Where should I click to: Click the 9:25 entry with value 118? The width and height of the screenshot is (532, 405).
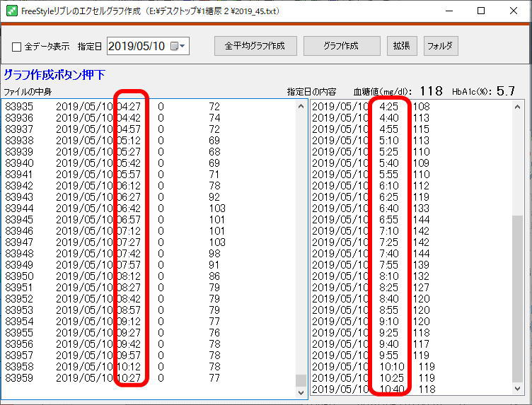371,332
